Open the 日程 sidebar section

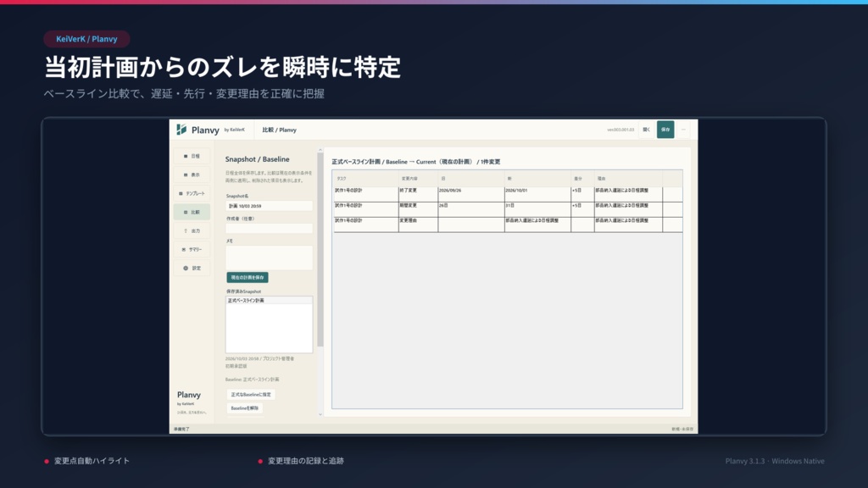[192, 156]
